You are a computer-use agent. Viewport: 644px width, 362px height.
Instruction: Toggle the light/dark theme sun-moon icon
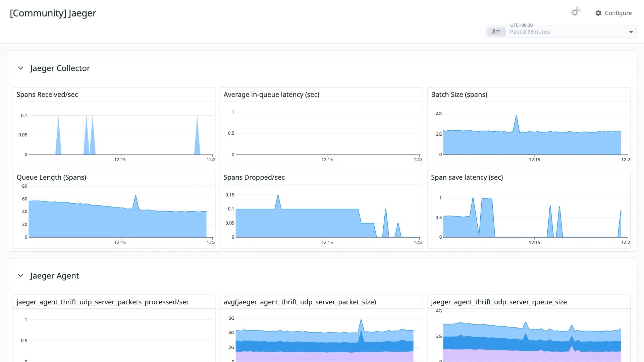click(x=576, y=12)
